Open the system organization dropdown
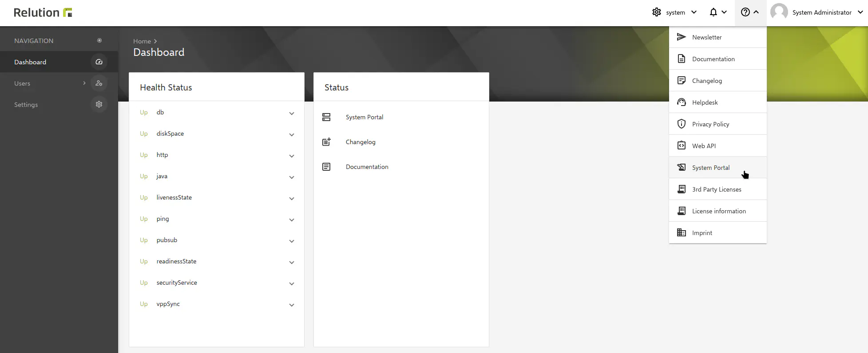 pos(674,12)
